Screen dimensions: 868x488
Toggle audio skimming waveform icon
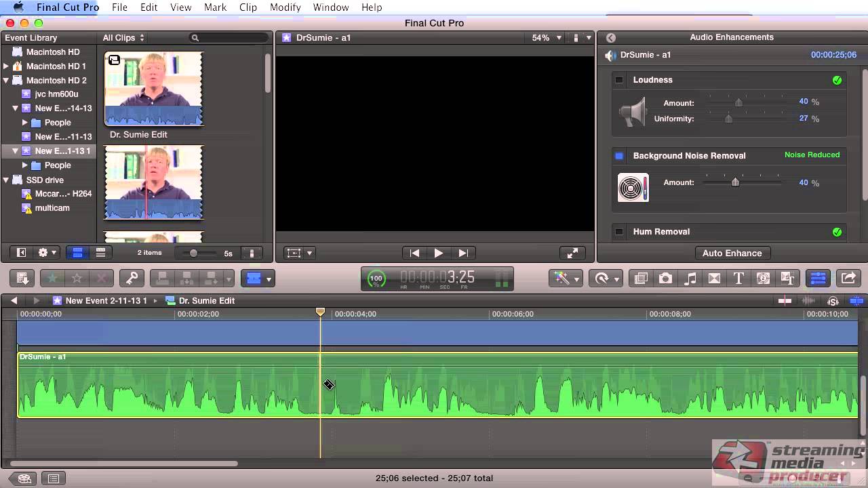(808, 300)
